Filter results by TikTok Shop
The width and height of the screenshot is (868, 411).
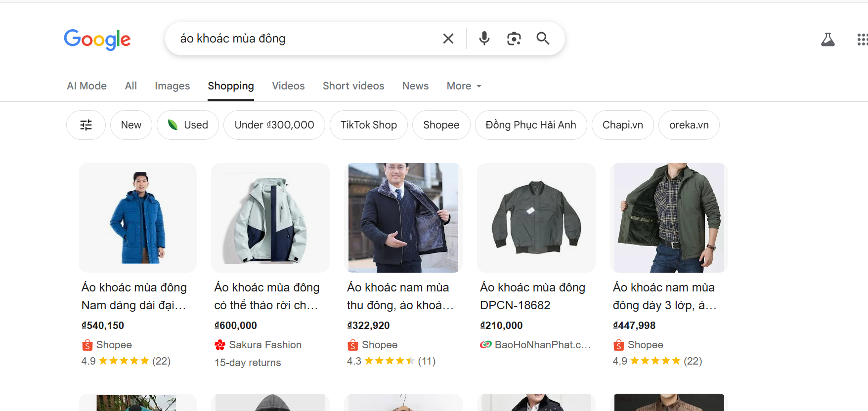369,125
